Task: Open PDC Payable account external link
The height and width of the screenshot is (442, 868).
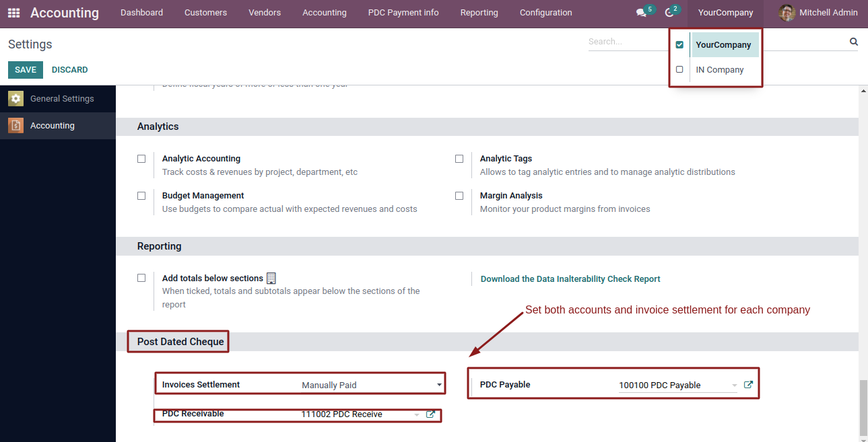Action: coord(748,385)
